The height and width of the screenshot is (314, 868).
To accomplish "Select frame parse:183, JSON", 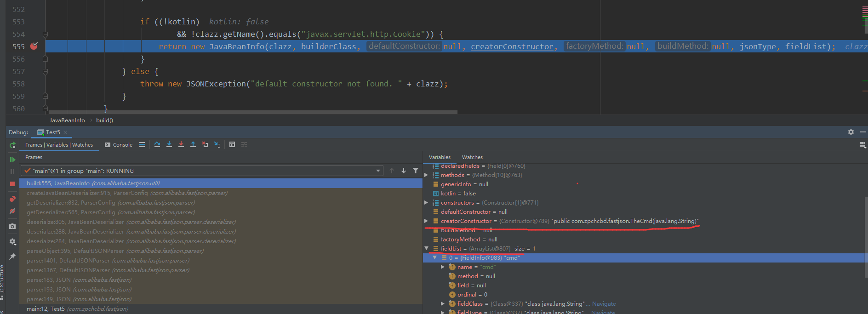I will click(x=221, y=280).
